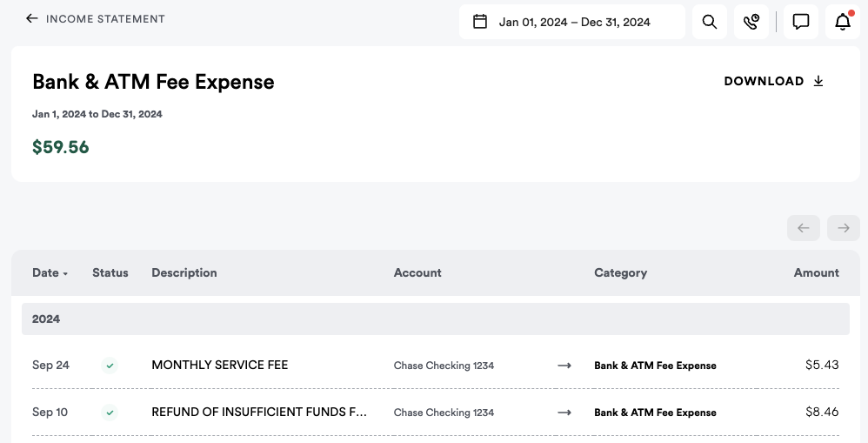Collapse the 2024 group row
This screenshot has width=868, height=443.
[435, 319]
